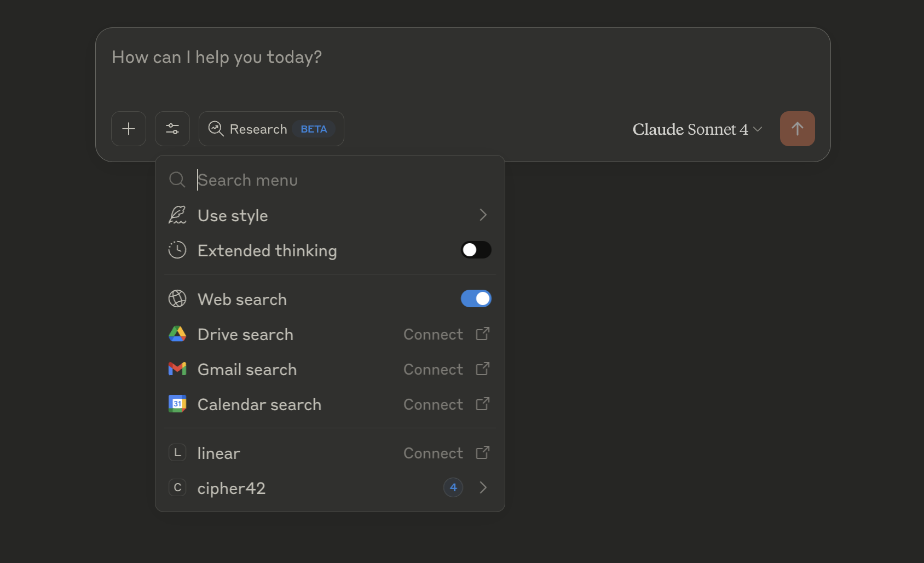Click the Web search globe icon
The image size is (924, 563).
(177, 299)
